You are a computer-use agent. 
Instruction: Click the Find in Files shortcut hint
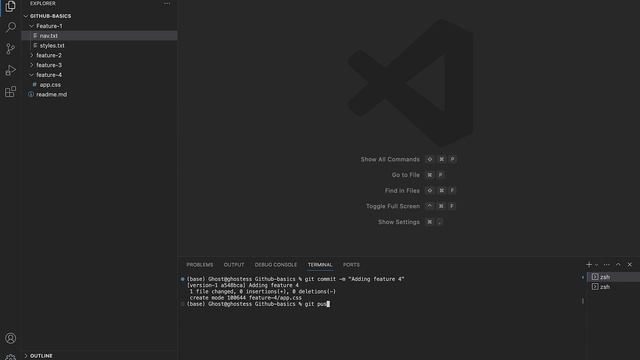pyautogui.click(x=420, y=191)
